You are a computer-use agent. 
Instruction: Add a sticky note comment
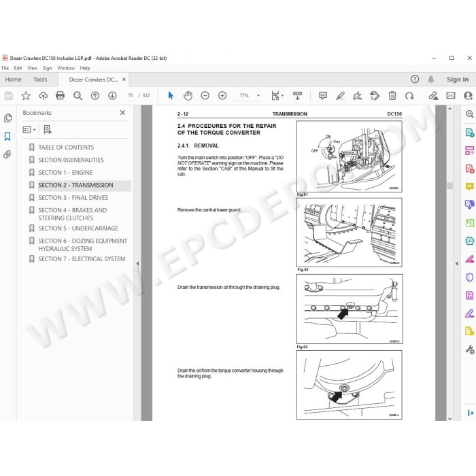[x=323, y=96]
